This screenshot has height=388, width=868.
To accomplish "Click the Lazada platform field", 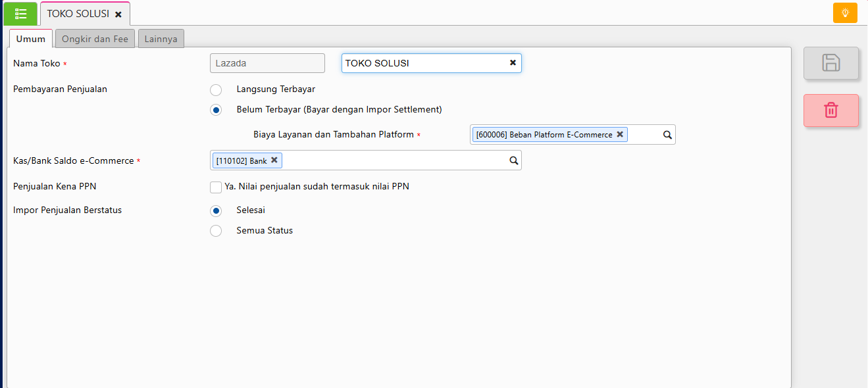I will click(267, 63).
